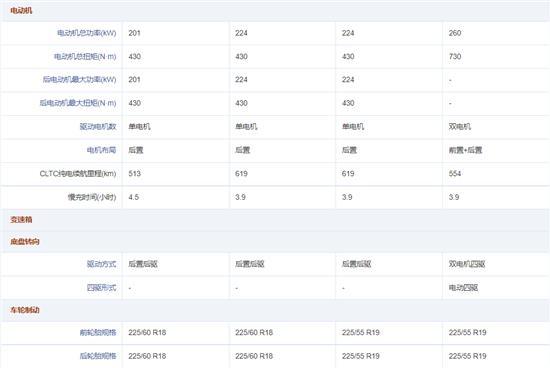Image resolution: width=550 pixels, height=368 pixels.
Task: Click the 554 km range value
Action: 455,174
